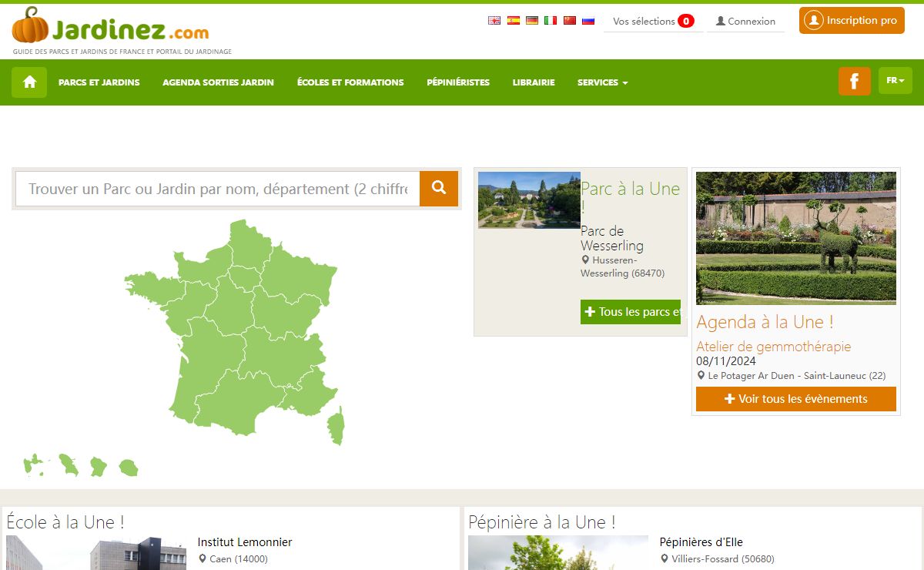Image resolution: width=924 pixels, height=570 pixels.
Task: Open the Services dropdown menu
Action: coord(602,82)
